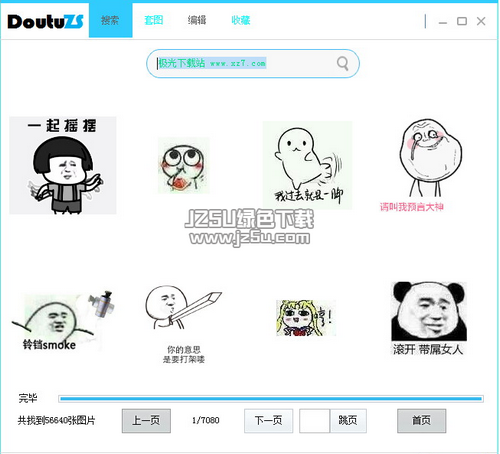Viewport: 500px width, 454px height.
Task: Return to first page via 首页
Action: [x=421, y=421]
